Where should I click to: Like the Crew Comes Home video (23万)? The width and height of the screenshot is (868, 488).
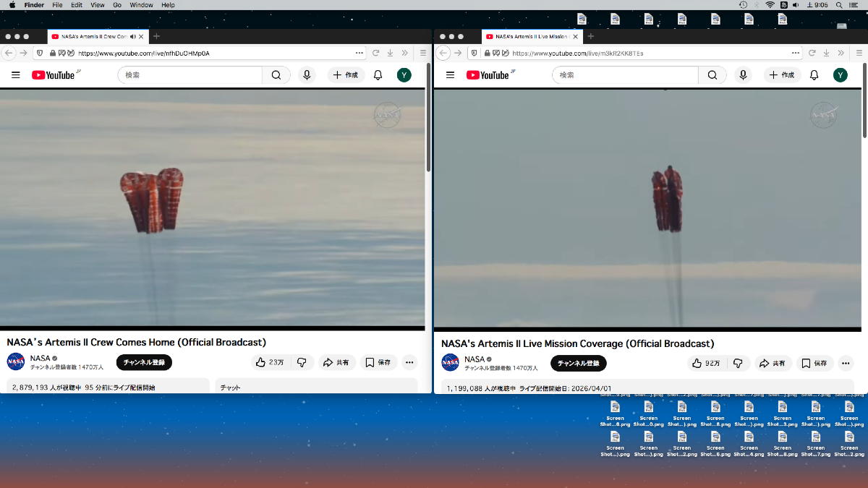(x=269, y=362)
